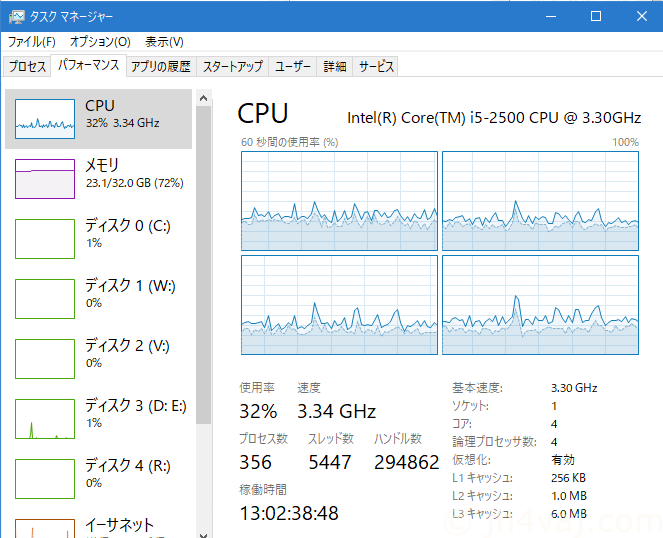Click the top-right logical processor graph

tap(540, 201)
